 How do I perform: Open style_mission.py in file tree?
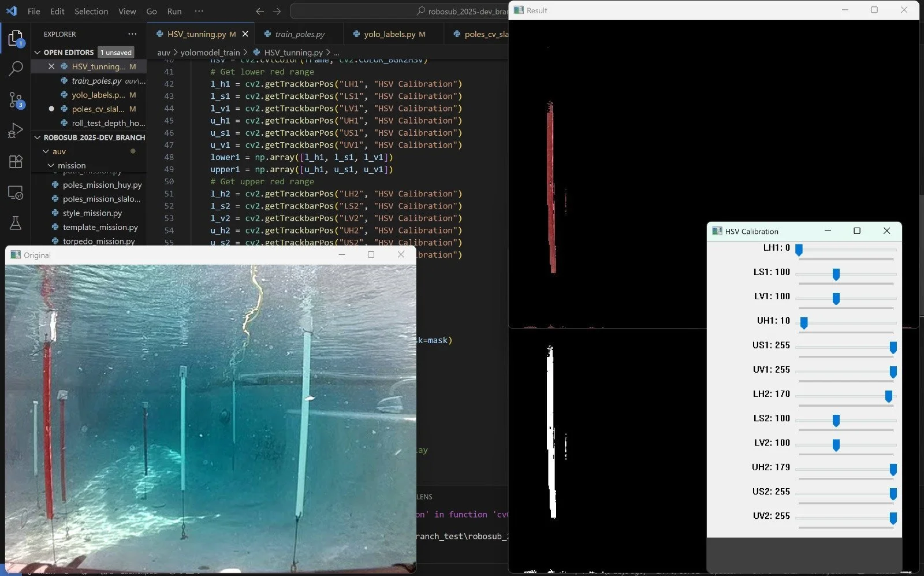pos(88,213)
